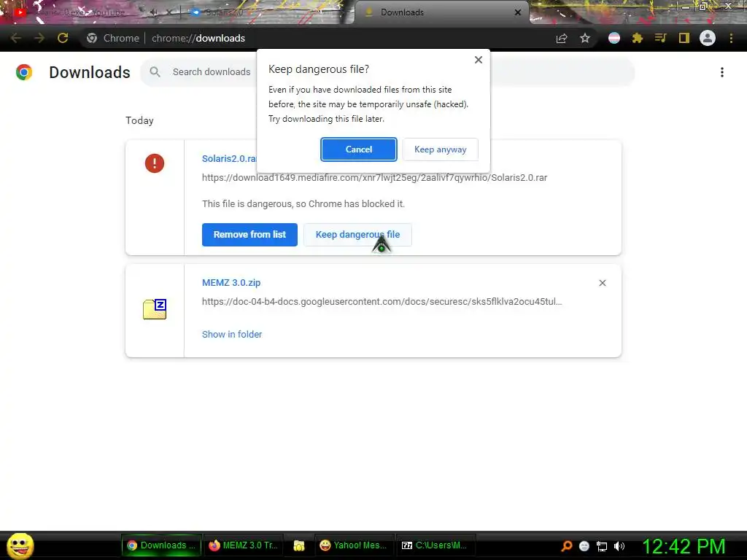Open the Downloads page more actions menu

pyautogui.click(x=722, y=72)
